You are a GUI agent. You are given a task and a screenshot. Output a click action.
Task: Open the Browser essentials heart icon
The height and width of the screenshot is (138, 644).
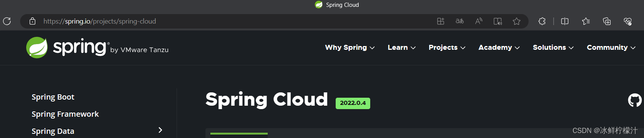tap(628, 21)
